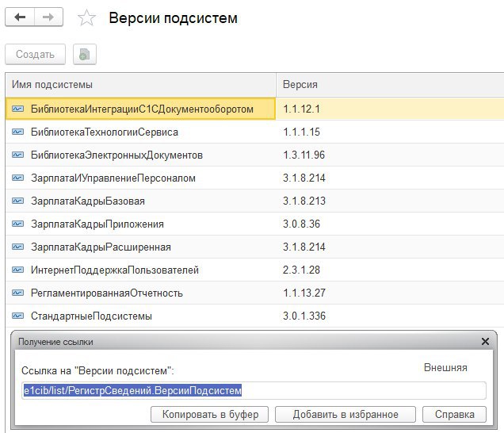Click version value 3.1.8.213
Image resolution: width=504 pixels, height=433 pixels.
[304, 201]
